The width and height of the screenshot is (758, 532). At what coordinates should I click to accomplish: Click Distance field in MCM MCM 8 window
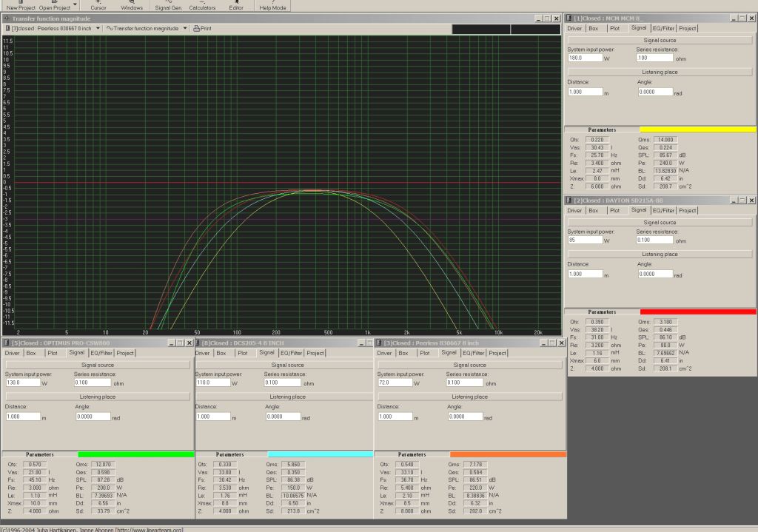[585, 92]
